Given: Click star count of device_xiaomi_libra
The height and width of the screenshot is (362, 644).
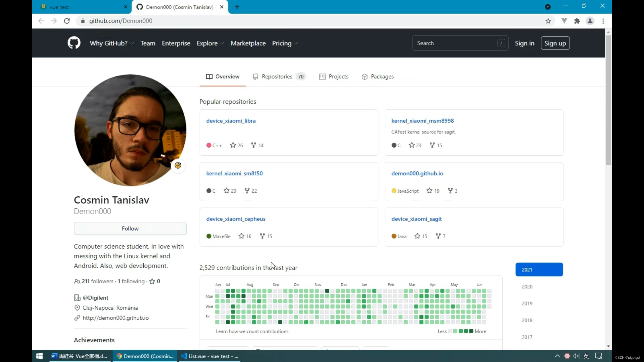Looking at the screenshot, I should coord(236,145).
